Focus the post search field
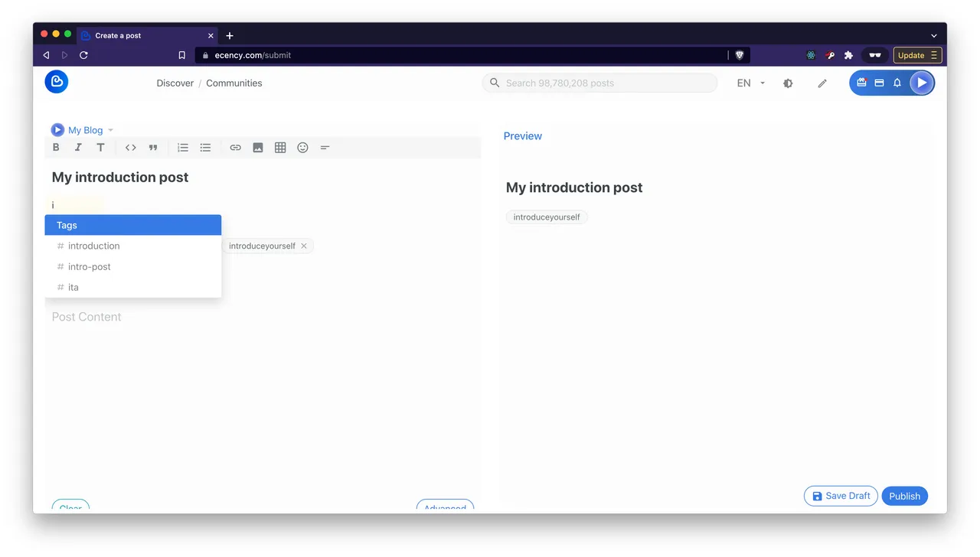This screenshot has width=980, height=557. (x=599, y=83)
